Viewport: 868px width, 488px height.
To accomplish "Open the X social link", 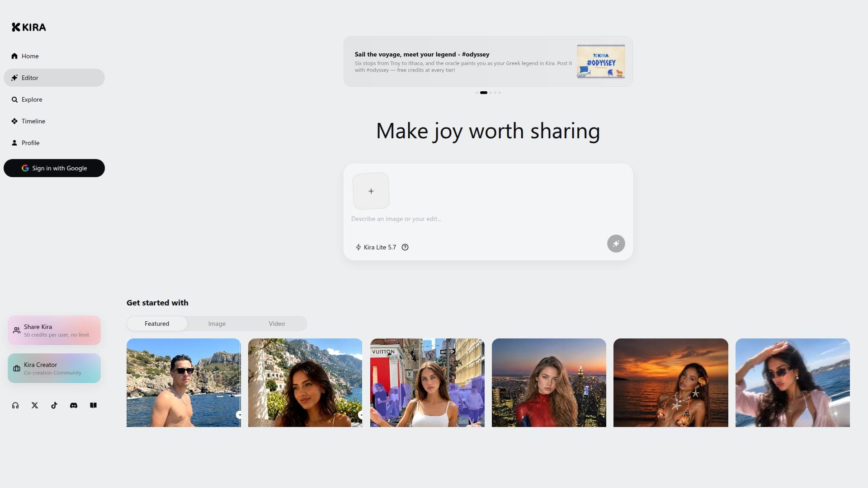I will [35, 405].
